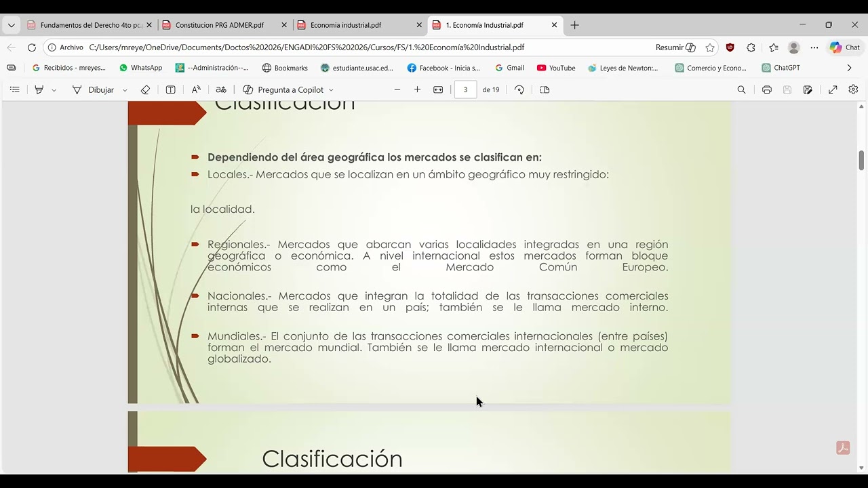Switch to Constitucion PRG ADMER.pdf tab
868x488 pixels.
click(x=224, y=25)
